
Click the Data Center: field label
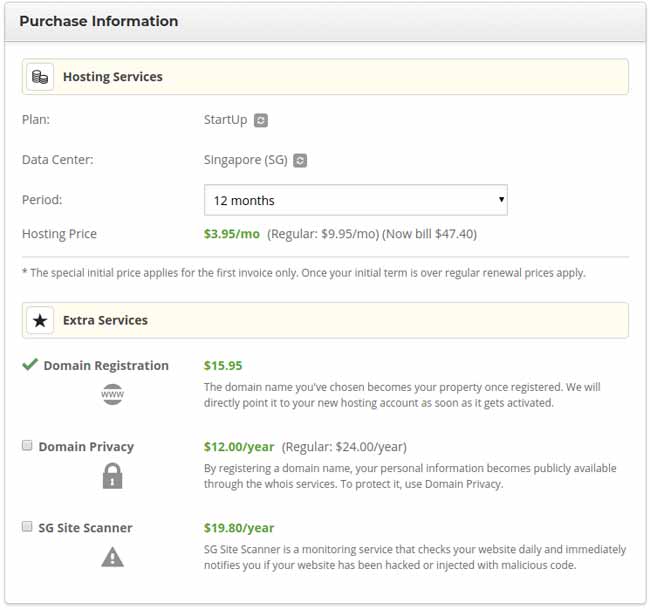coord(58,160)
